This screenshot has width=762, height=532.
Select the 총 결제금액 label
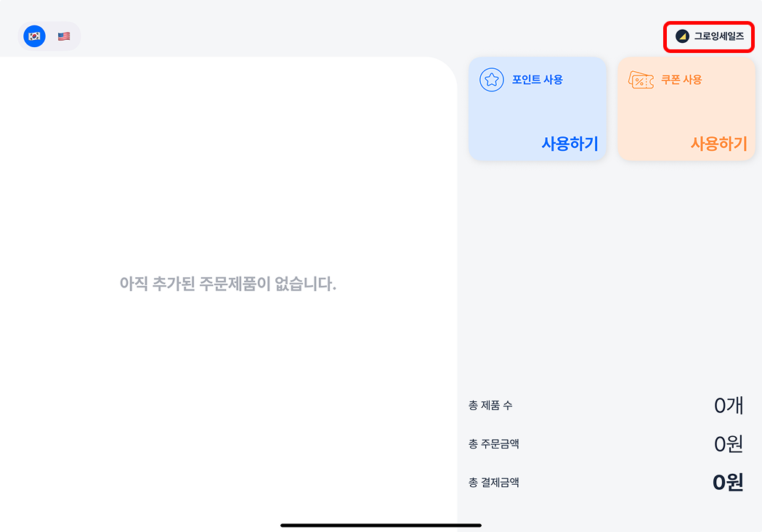point(494,482)
